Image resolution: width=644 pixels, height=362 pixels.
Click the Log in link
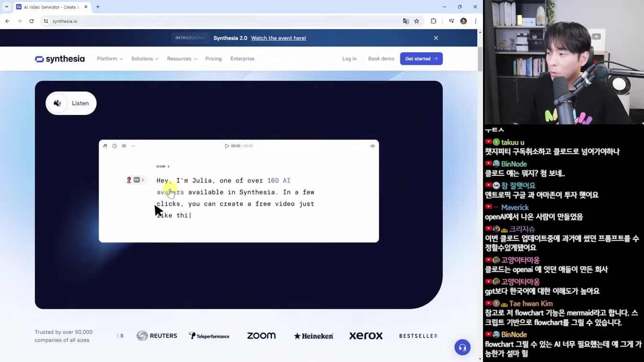pos(349,59)
